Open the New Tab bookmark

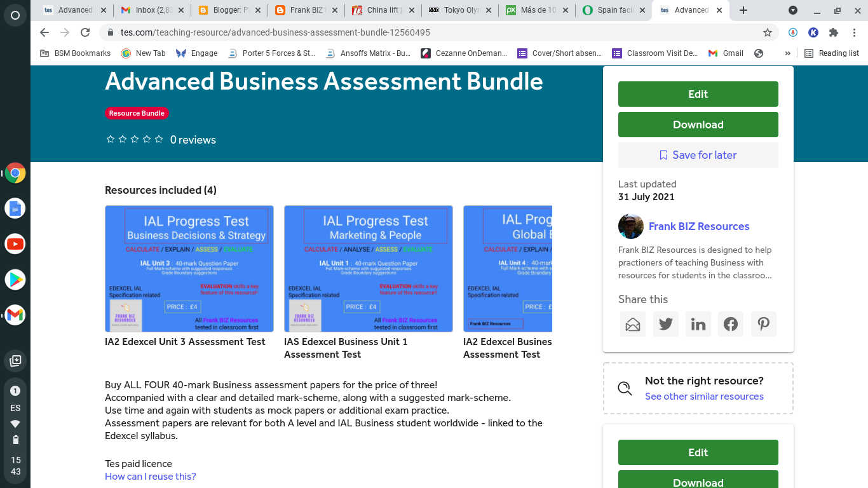tap(143, 53)
